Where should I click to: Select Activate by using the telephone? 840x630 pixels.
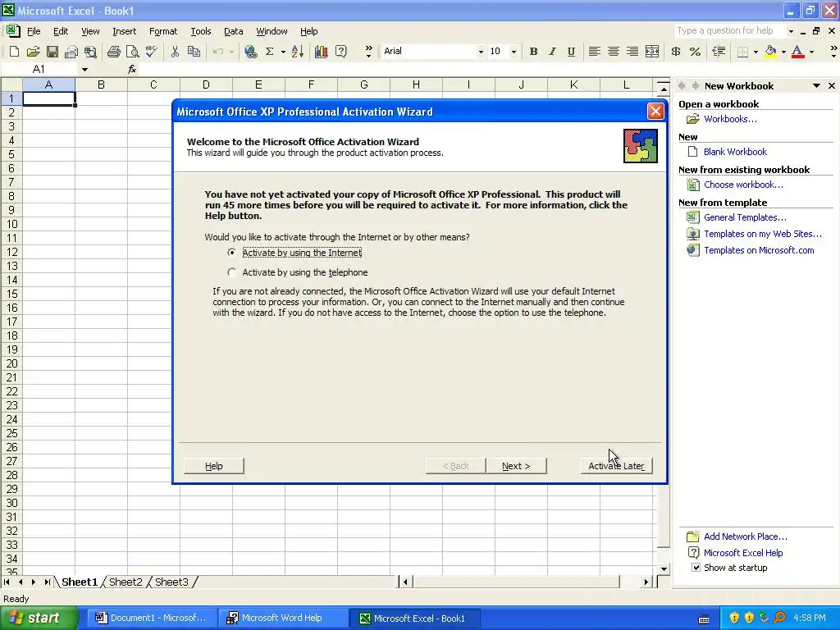coord(231,272)
